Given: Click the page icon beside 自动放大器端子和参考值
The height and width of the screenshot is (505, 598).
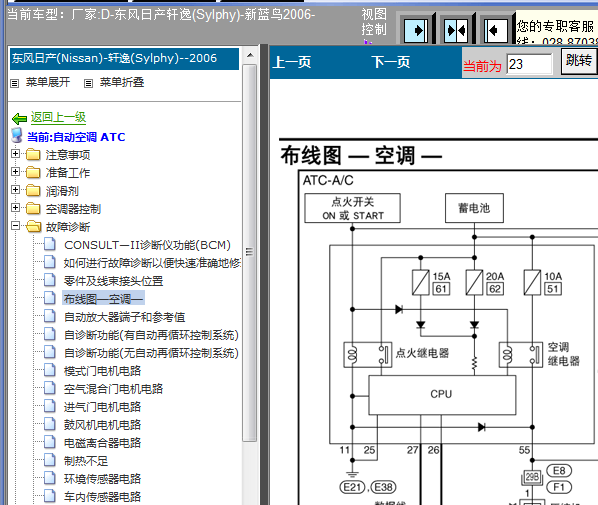Looking at the screenshot, I should [50, 316].
